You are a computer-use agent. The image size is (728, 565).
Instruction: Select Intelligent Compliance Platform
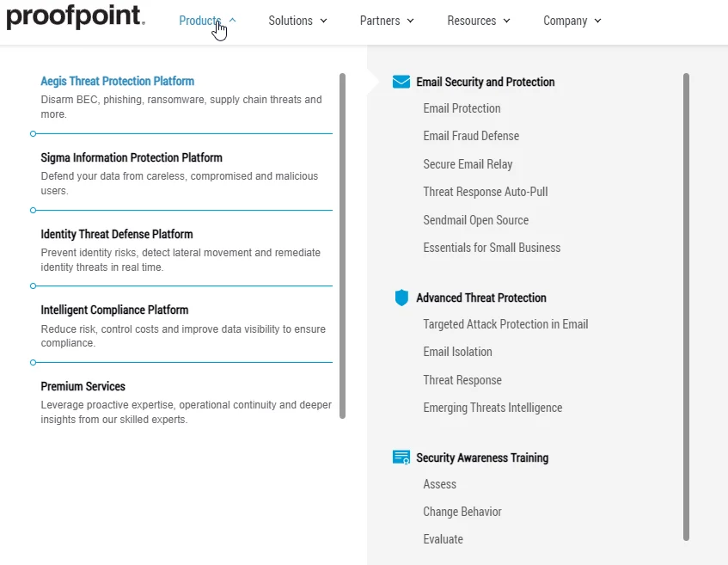[114, 310]
